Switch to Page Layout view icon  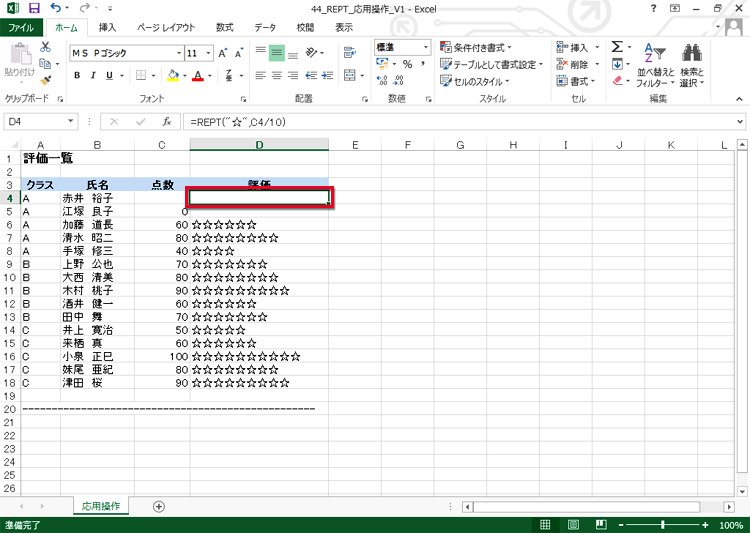(x=573, y=524)
